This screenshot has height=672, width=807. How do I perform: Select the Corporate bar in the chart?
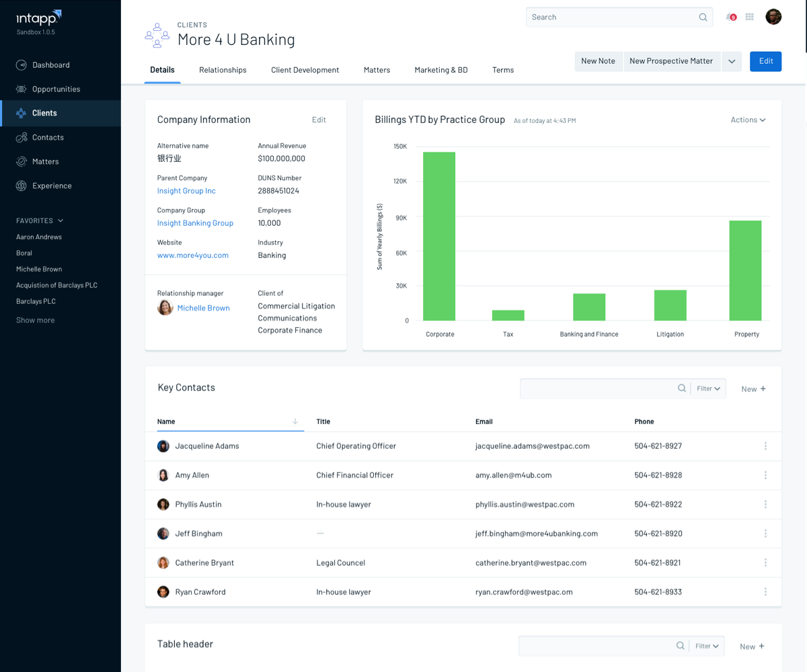(439, 237)
